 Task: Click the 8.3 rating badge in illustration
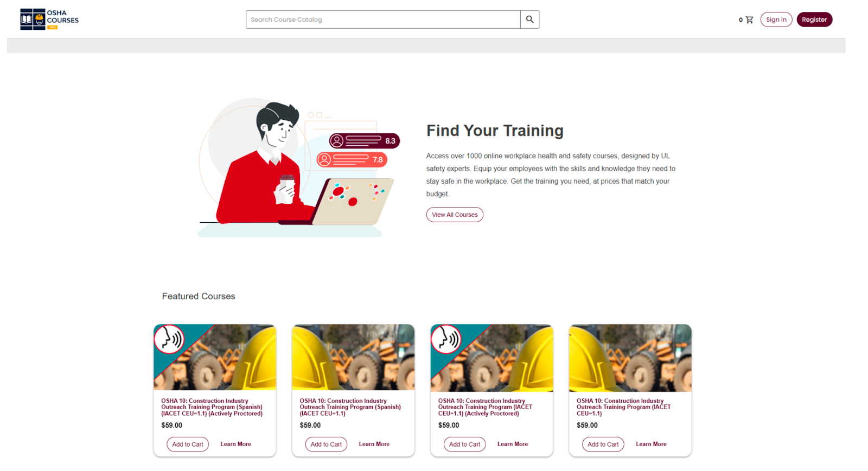364,141
